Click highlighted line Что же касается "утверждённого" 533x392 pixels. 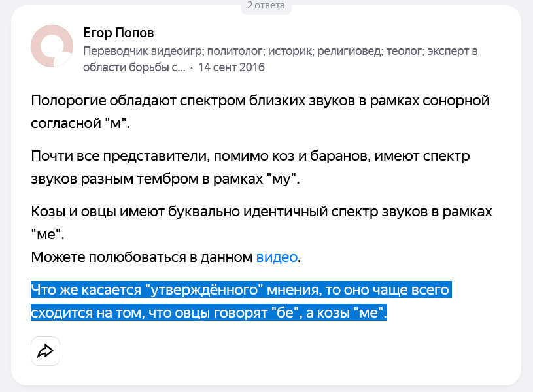pos(241,290)
